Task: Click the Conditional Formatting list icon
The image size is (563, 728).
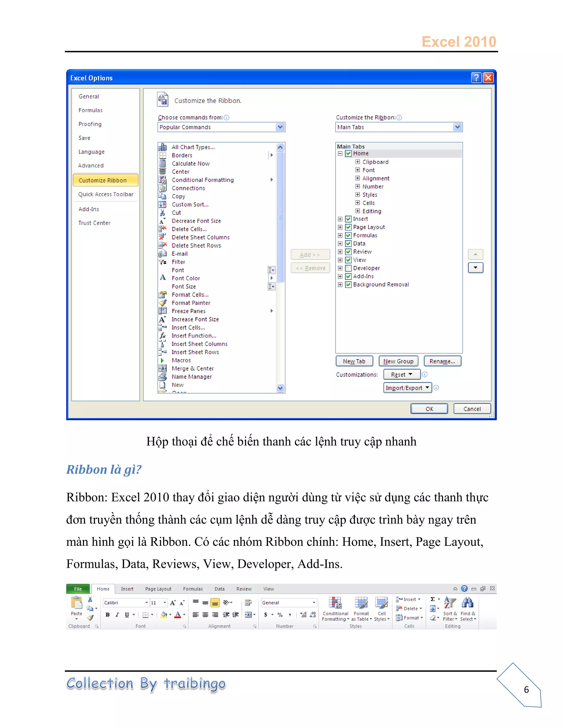Action: 162,180
